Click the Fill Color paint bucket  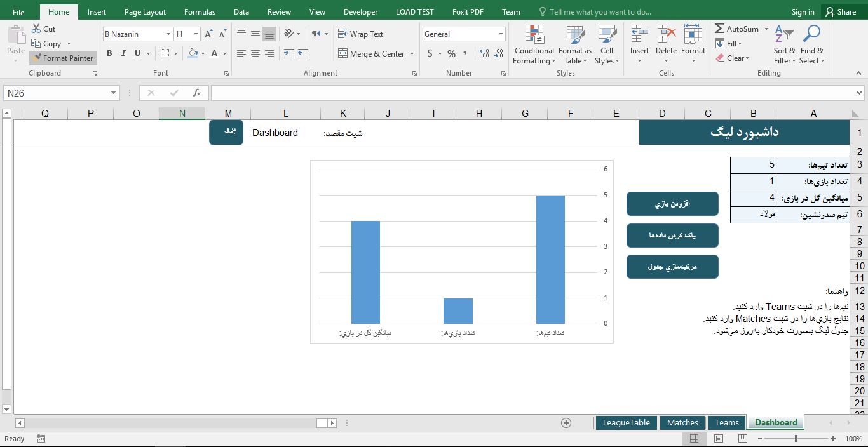pyautogui.click(x=193, y=53)
